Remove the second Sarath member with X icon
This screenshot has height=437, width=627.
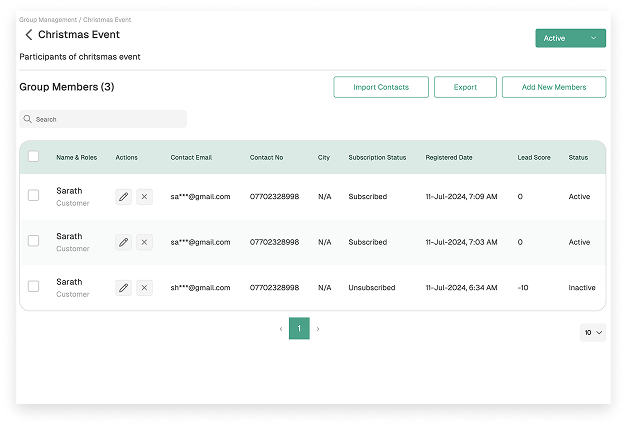click(144, 242)
